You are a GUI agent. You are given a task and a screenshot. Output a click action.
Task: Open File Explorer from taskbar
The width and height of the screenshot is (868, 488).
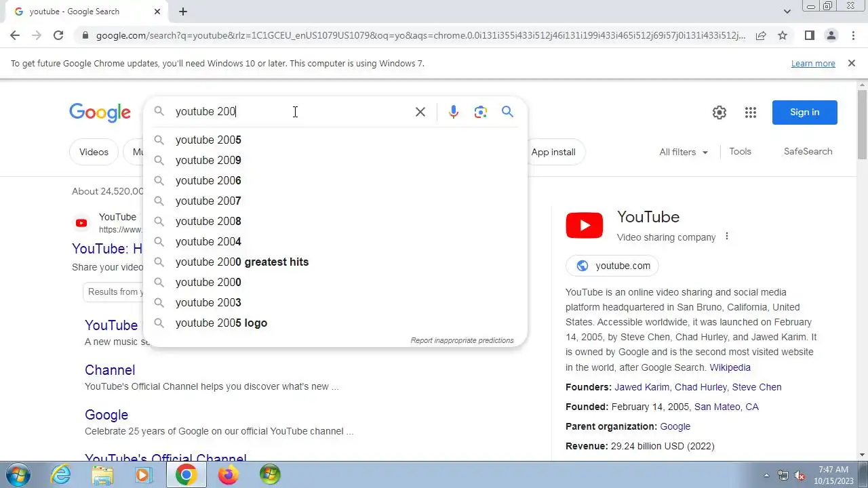[x=102, y=474]
